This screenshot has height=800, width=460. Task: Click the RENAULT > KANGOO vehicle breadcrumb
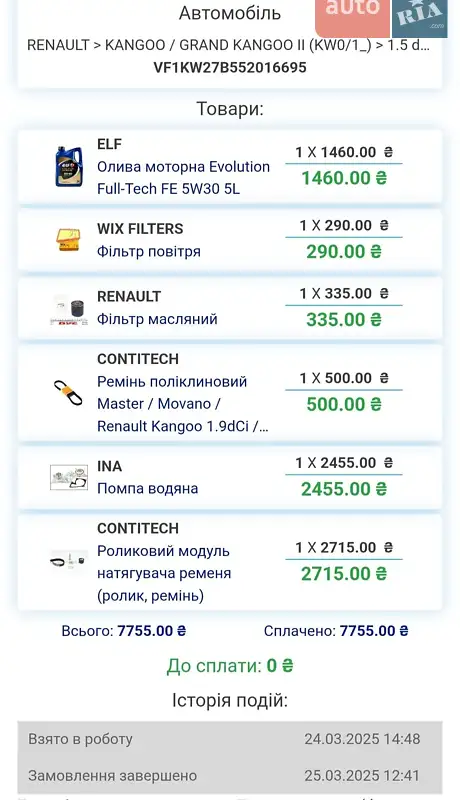click(x=228, y=45)
